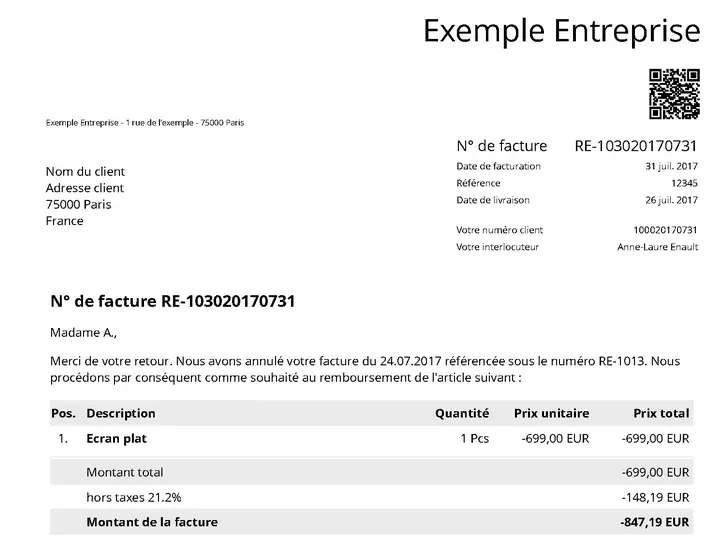Select the sender address line above the client block

145,123
